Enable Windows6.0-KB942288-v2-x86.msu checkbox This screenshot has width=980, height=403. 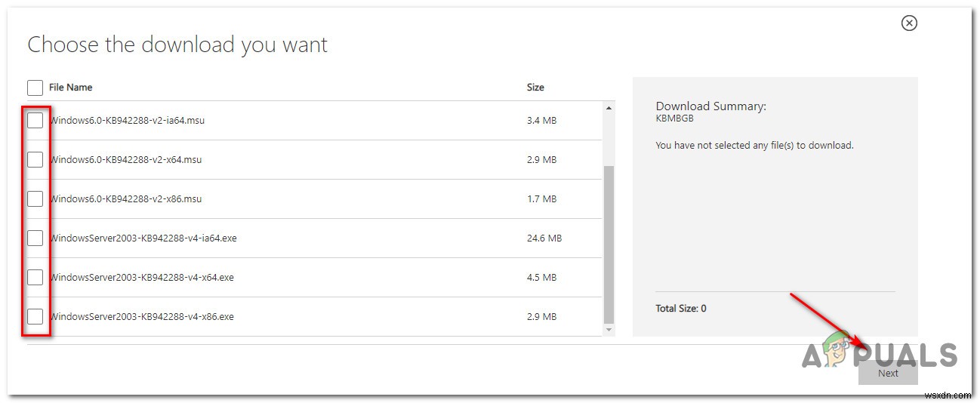pos(35,199)
